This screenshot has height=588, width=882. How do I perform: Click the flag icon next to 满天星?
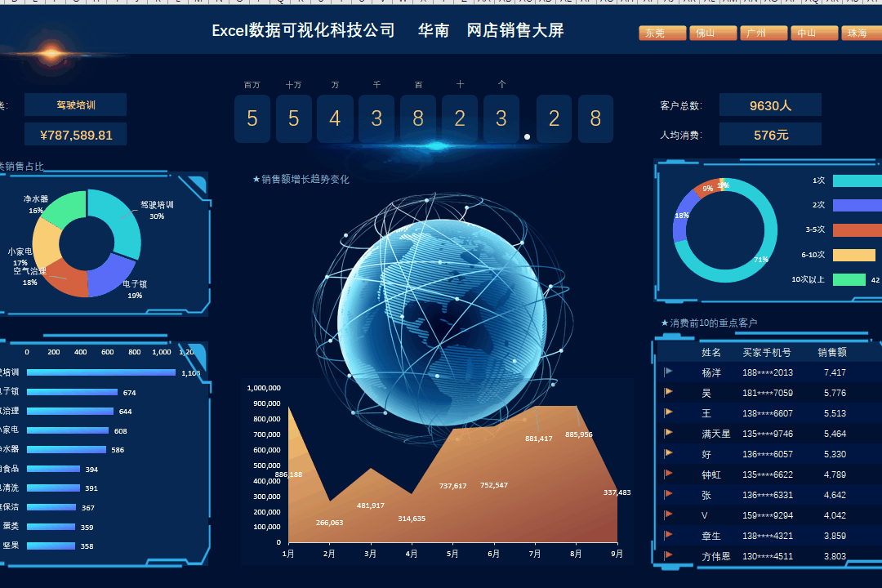tap(669, 433)
